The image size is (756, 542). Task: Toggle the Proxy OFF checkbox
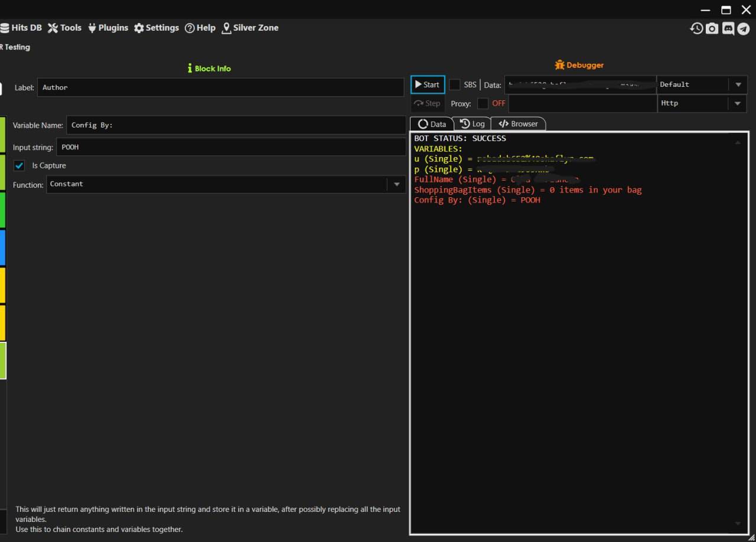(483, 103)
